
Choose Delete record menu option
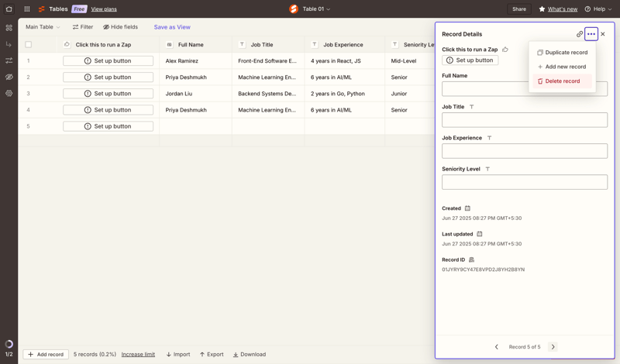click(563, 81)
